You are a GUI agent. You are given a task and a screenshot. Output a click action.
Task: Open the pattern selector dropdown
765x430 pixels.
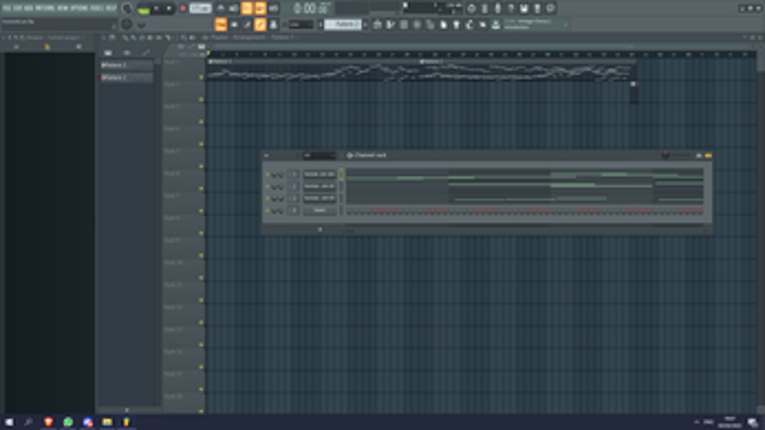[343, 24]
